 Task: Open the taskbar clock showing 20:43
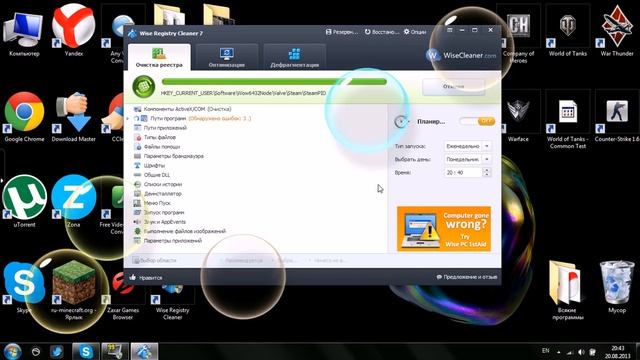[618, 352]
